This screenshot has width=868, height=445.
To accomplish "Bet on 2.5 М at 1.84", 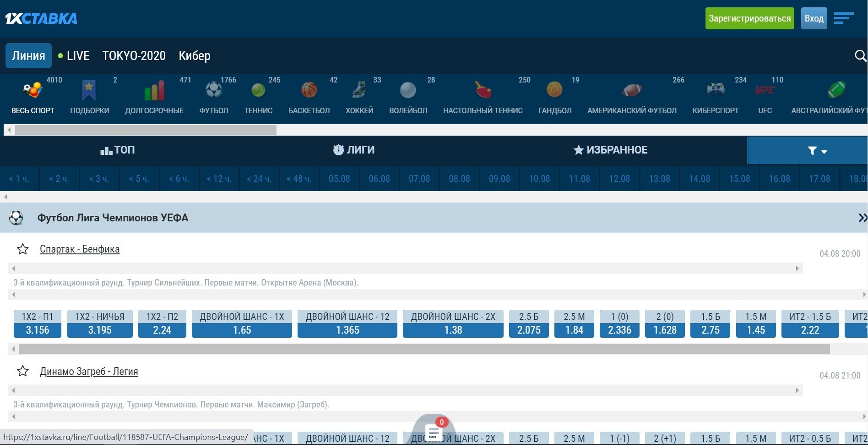I will 574,324.
